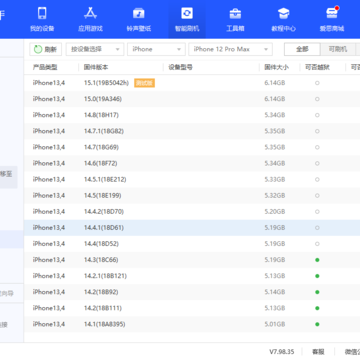The width and height of the screenshot is (360, 360).
Task: Open the iPhone device type dropdown
Action: click(156, 49)
